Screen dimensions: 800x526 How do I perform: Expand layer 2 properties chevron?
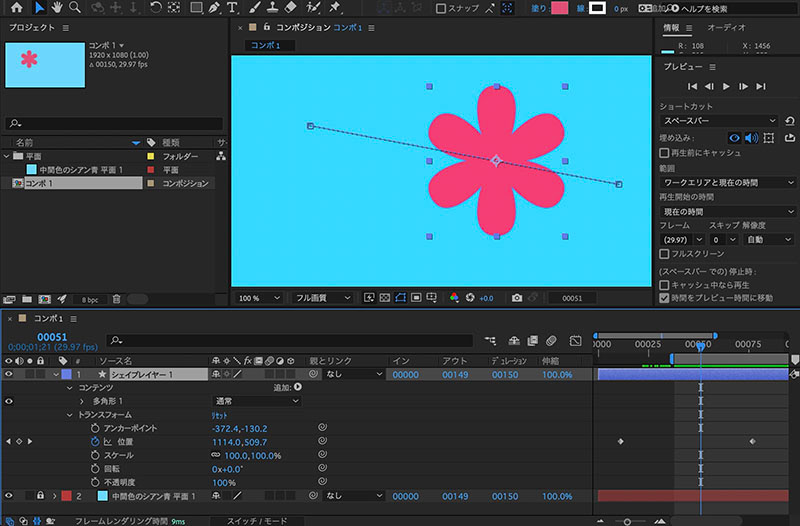tap(55, 496)
